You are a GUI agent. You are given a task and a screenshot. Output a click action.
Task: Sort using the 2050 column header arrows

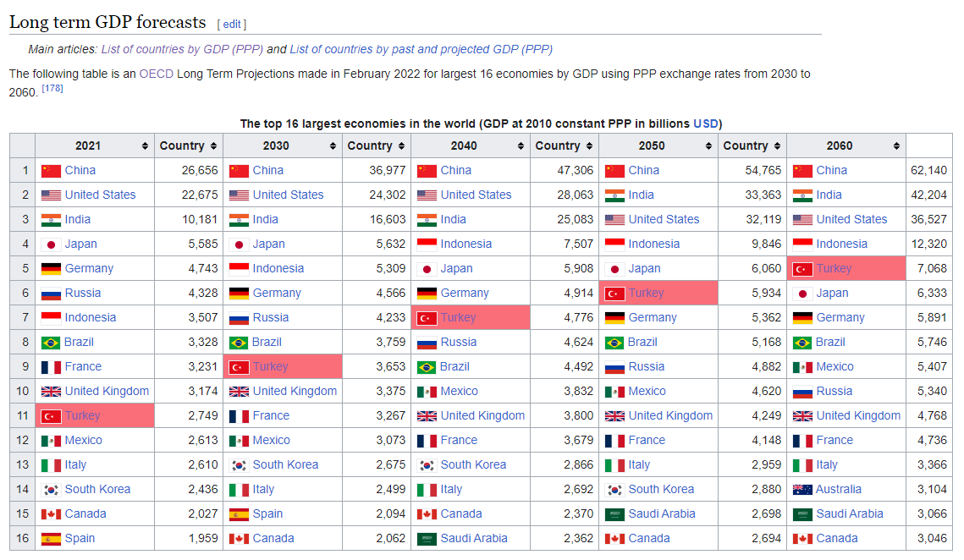pos(708,146)
